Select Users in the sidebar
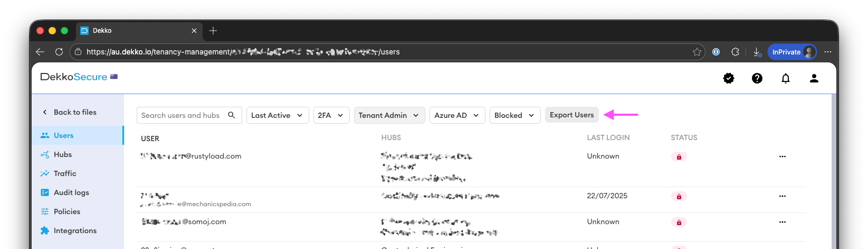This screenshot has height=249, width=868. point(78,135)
